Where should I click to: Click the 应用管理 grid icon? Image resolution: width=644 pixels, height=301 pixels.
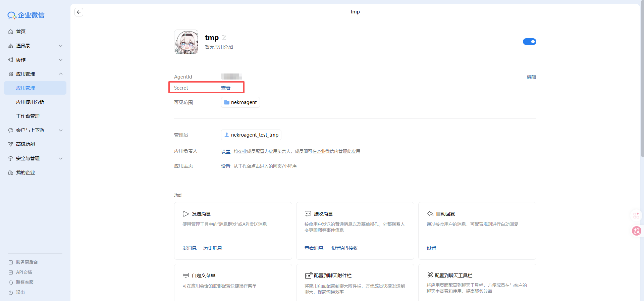[11, 74]
